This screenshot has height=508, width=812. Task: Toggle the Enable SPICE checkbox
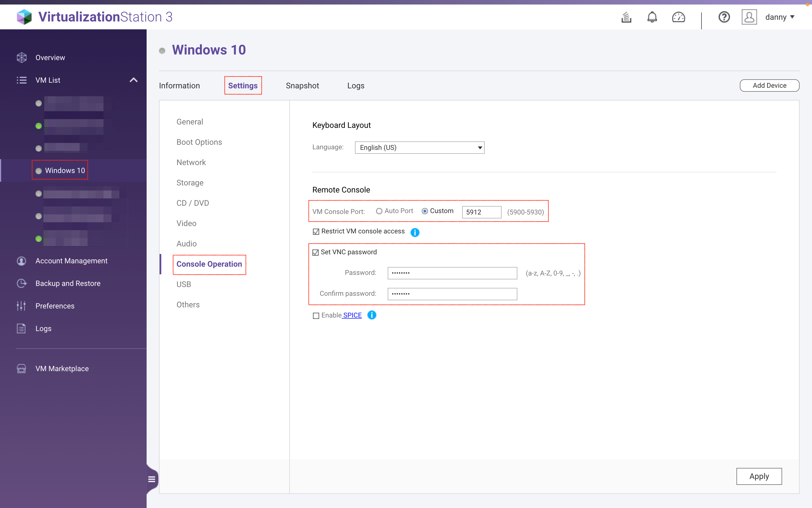(x=316, y=316)
